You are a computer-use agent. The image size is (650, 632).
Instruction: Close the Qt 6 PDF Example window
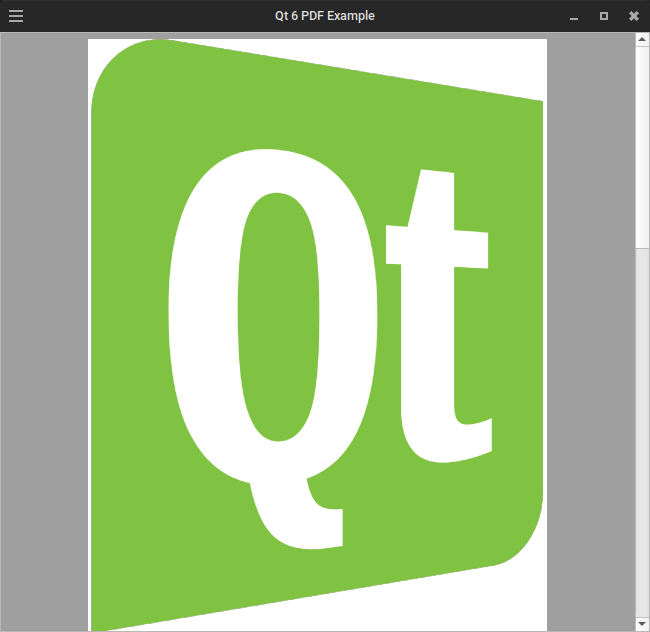pos(634,16)
